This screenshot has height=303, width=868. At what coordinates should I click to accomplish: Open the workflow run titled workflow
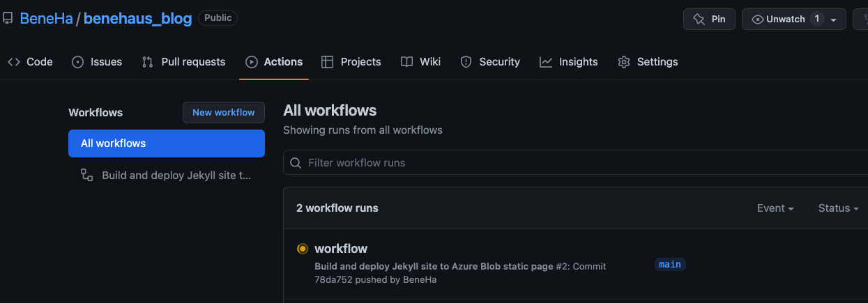click(341, 249)
